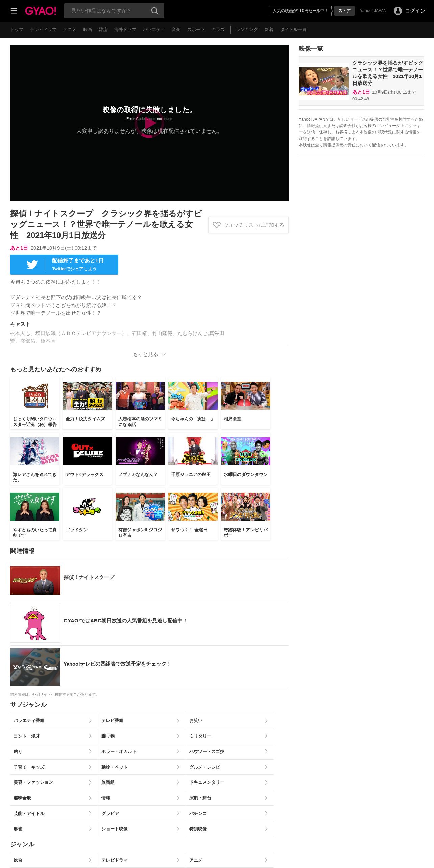Viewport: 434px width, 868px height.
Task: Click the search magnifier icon
Action: tap(155, 11)
